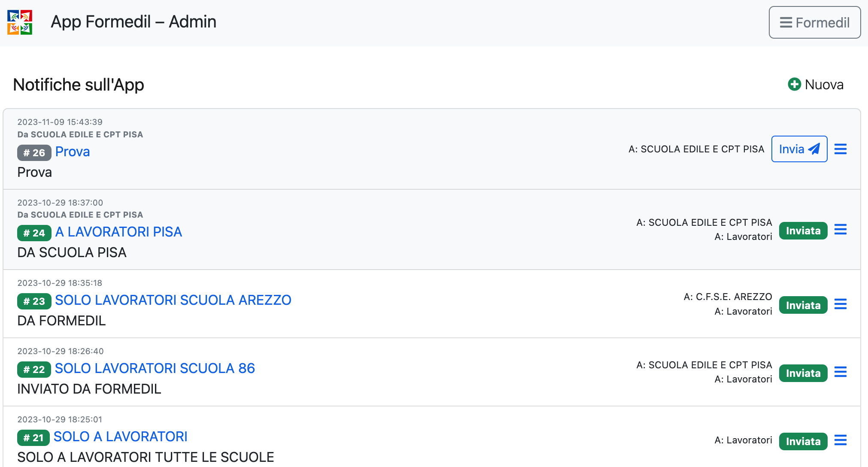Open options menu for notification #21
868x467 pixels.
click(x=840, y=440)
